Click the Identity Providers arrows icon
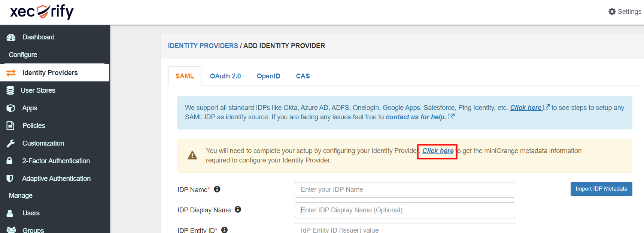Viewport: 644px width, 233px height. point(11,73)
